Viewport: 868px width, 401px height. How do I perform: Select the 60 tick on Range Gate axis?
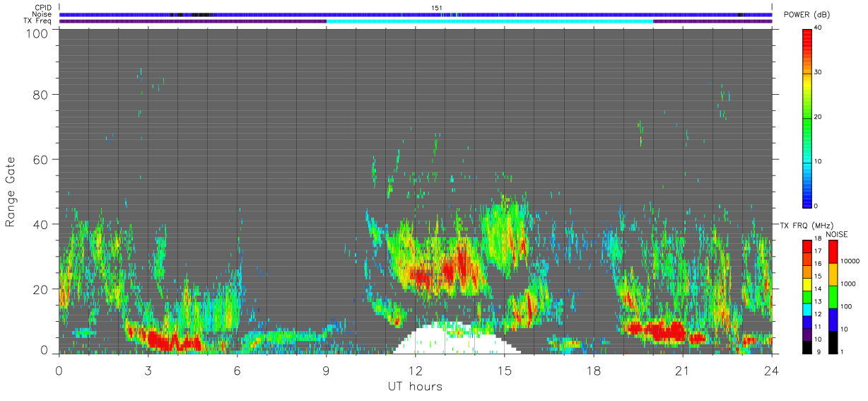[x=41, y=159]
